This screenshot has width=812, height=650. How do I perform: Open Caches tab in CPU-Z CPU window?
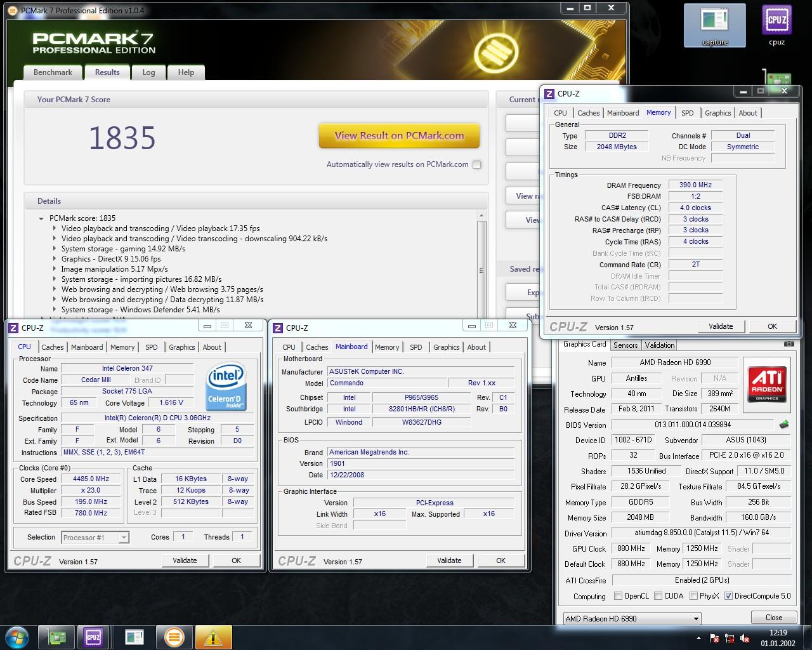coord(53,347)
